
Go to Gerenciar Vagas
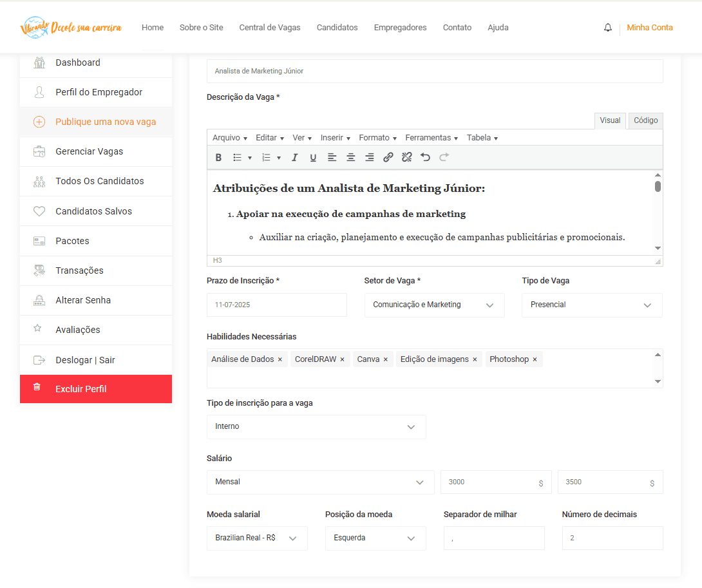96,151
